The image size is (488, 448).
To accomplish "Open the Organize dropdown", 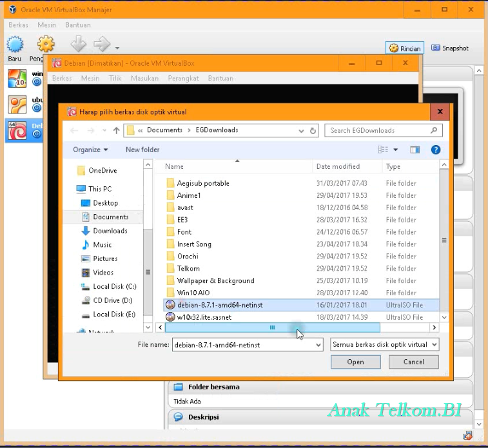I will (x=90, y=150).
